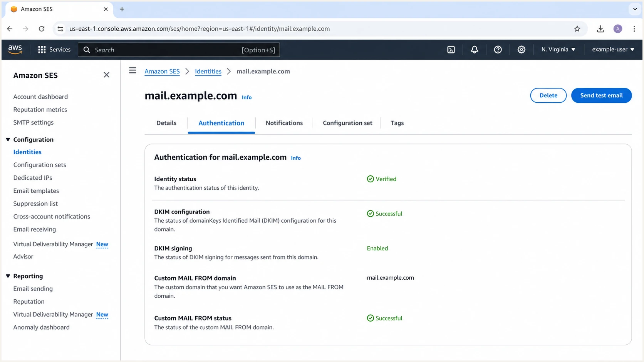644x362 pixels.
Task: Open the help question mark icon
Action: 498,50
